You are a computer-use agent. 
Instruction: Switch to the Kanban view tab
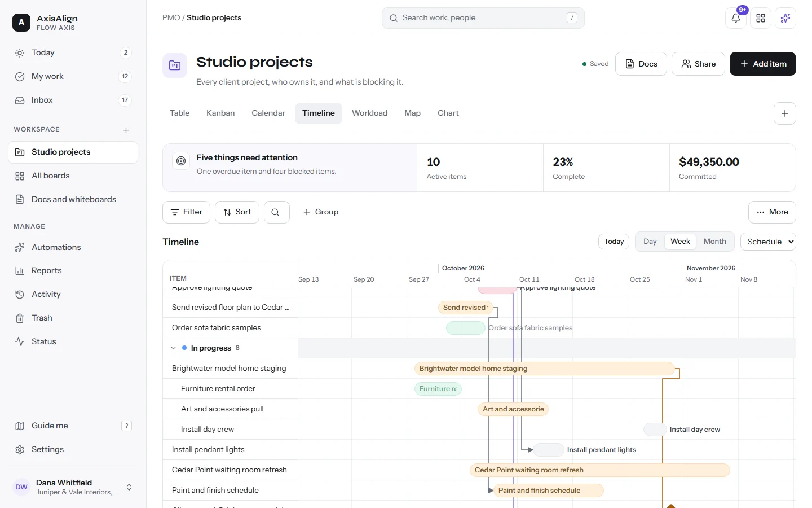[220, 113]
